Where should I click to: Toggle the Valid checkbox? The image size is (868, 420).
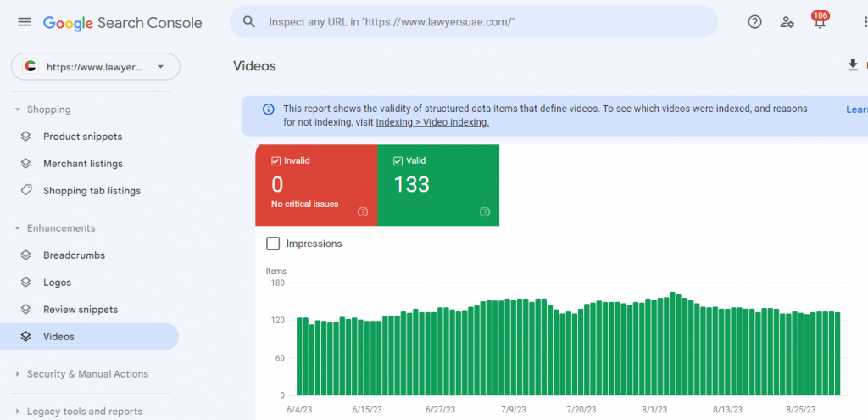[x=398, y=161]
